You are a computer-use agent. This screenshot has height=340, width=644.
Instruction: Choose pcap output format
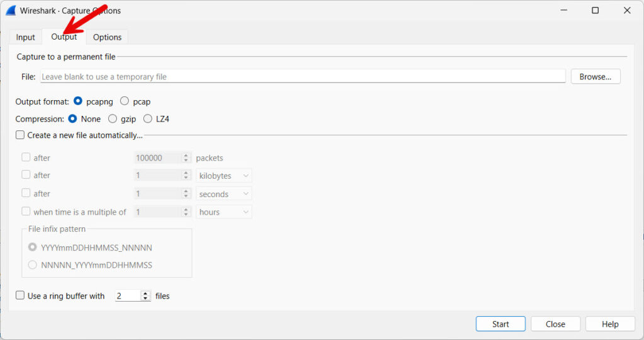coord(125,101)
